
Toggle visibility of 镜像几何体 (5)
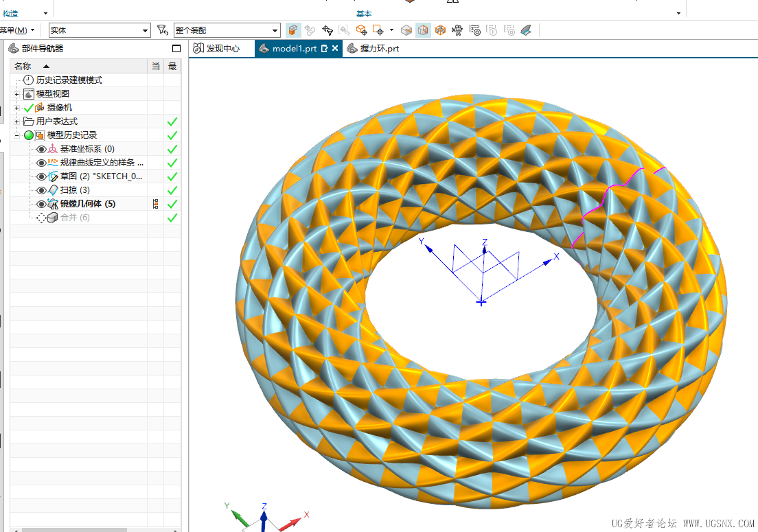[41, 204]
